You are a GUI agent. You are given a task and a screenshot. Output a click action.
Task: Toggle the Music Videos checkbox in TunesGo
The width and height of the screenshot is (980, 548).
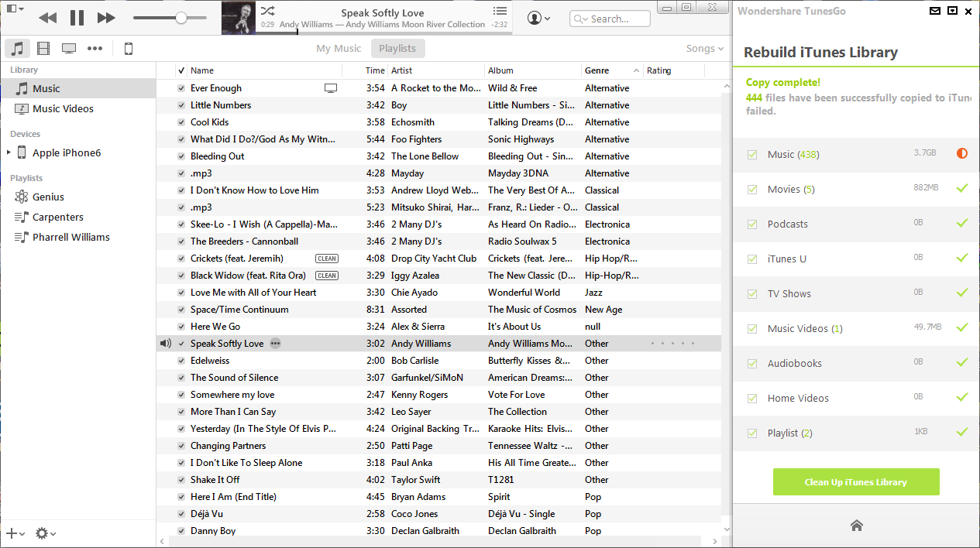point(752,329)
